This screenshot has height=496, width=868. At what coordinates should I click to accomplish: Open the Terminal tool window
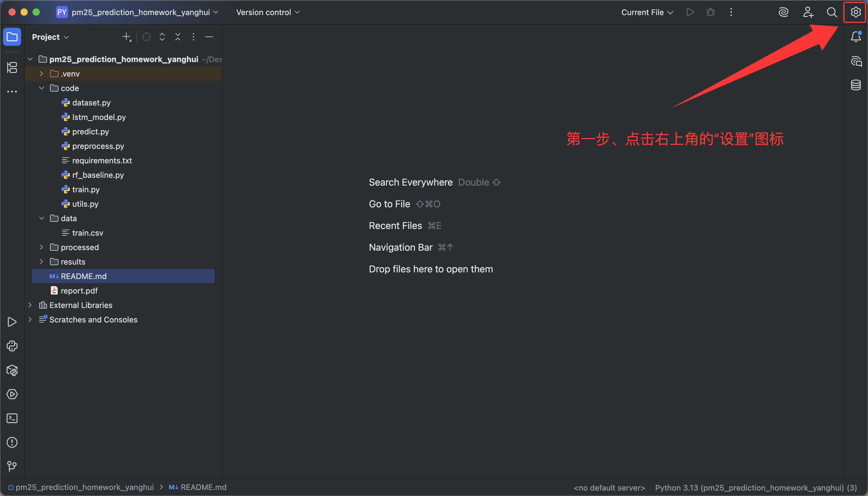[12, 418]
